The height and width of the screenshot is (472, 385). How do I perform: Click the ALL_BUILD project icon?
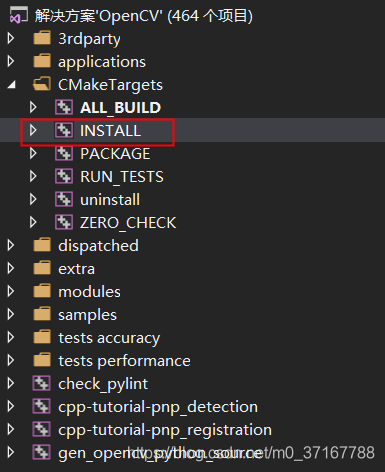click(x=64, y=107)
